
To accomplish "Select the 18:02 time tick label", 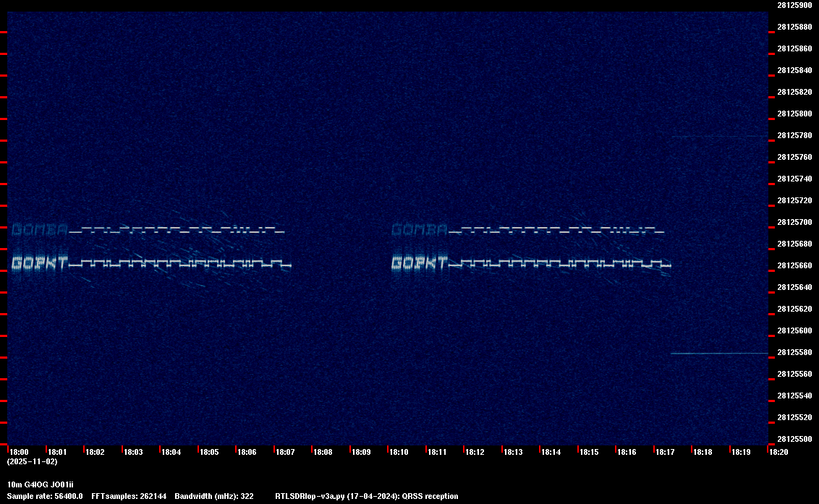I will [95, 452].
